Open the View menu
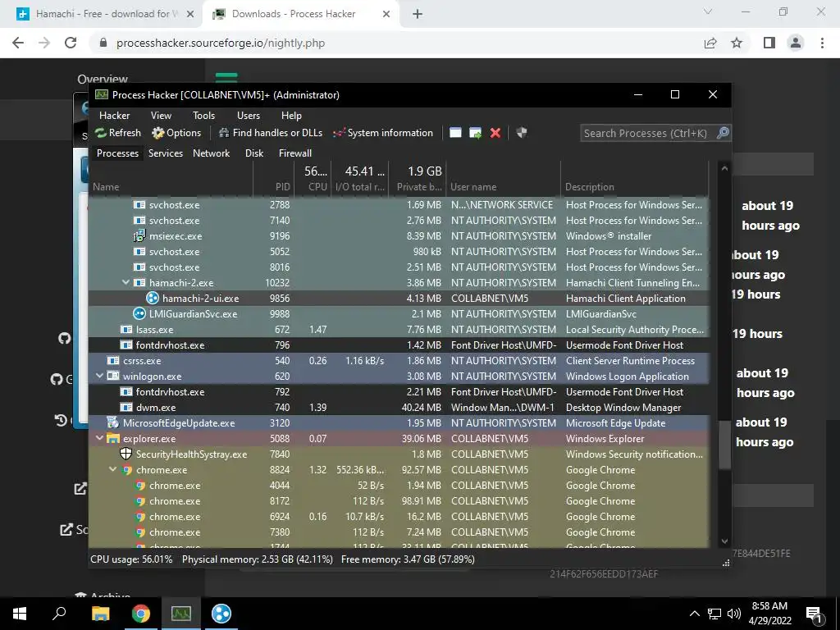Screen dimensions: 840x630 (x=161, y=115)
